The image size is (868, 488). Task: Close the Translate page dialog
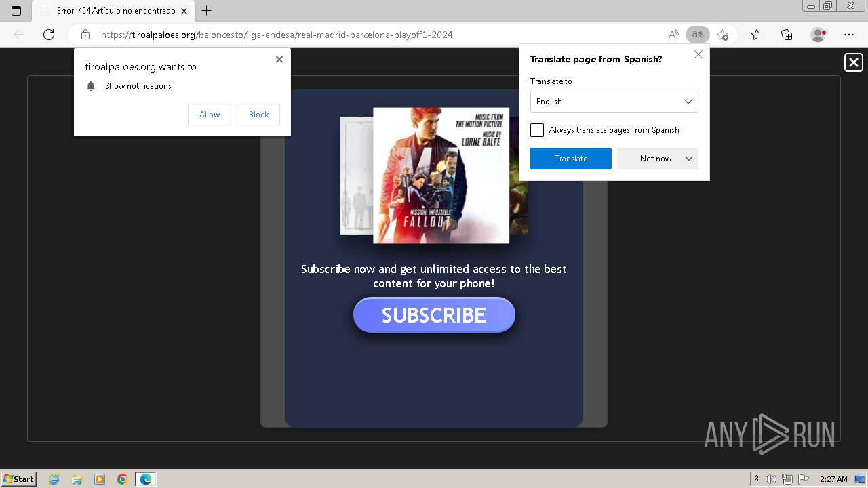point(698,54)
